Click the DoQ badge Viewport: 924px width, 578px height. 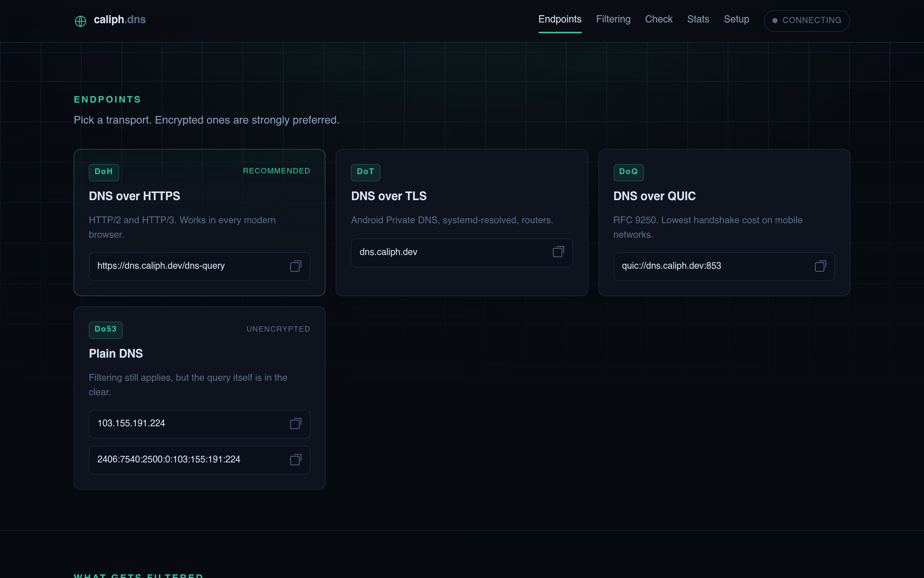[x=628, y=172]
